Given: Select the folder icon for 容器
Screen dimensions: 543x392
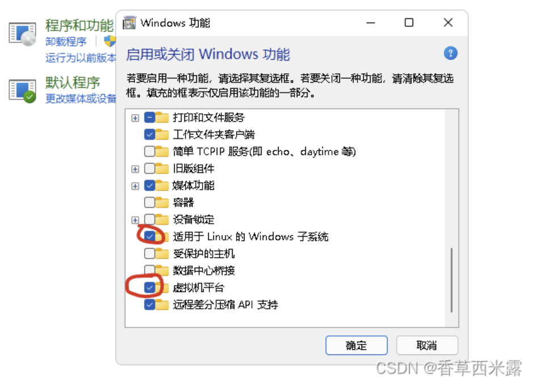Looking at the screenshot, I should tap(162, 202).
